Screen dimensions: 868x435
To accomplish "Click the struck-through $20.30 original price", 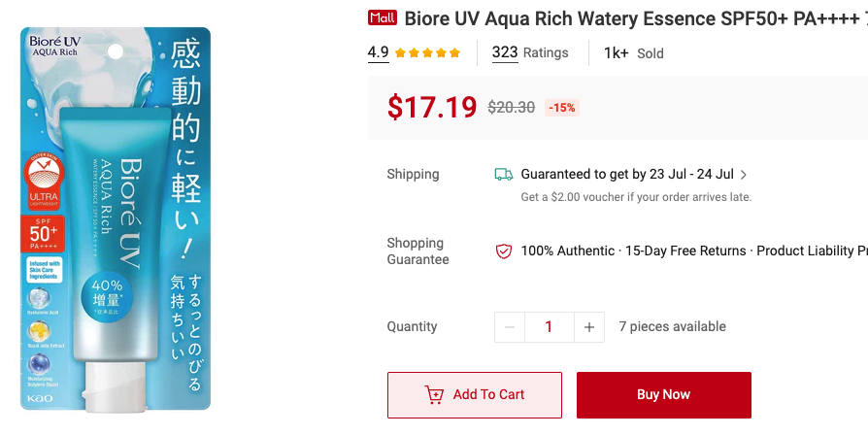I will pos(511,108).
